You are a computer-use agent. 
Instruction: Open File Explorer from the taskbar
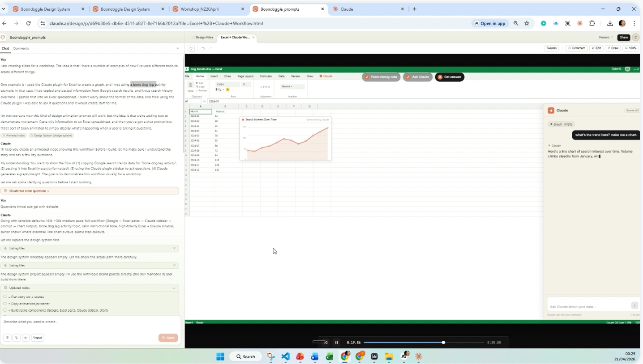[389, 356]
